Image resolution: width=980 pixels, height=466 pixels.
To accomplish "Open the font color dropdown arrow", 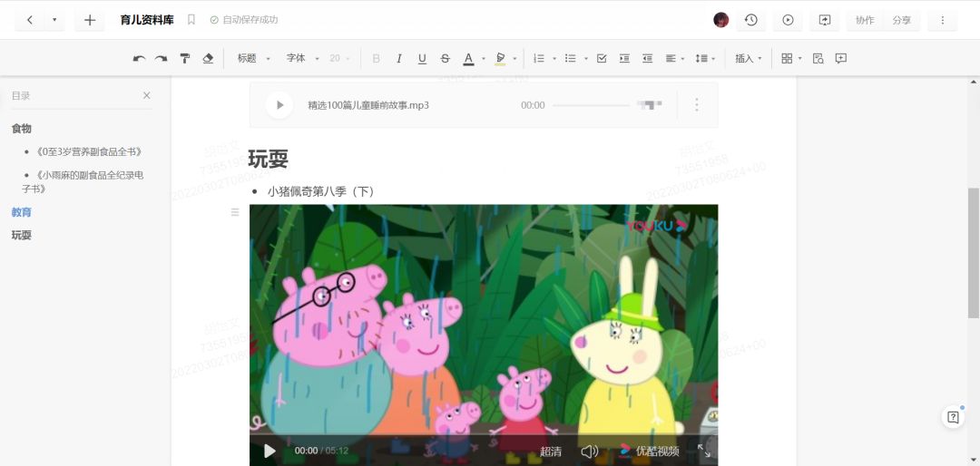I will click(484, 59).
